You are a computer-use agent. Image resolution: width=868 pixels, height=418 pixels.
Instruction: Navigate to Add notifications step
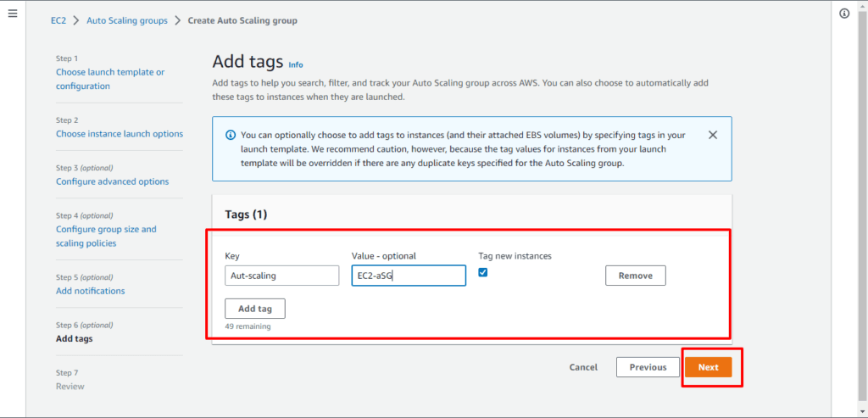(x=90, y=291)
